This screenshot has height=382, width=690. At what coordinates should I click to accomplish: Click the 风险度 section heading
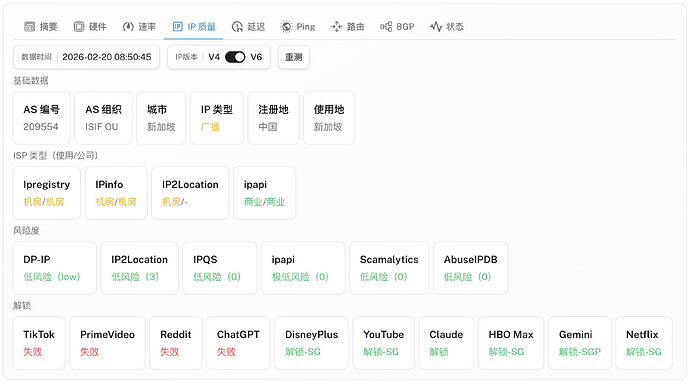pyautogui.click(x=26, y=231)
